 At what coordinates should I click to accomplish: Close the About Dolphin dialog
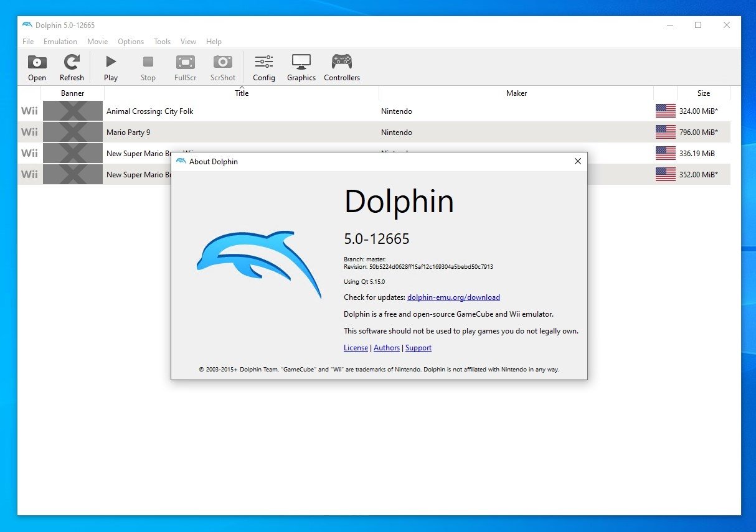click(577, 161)
